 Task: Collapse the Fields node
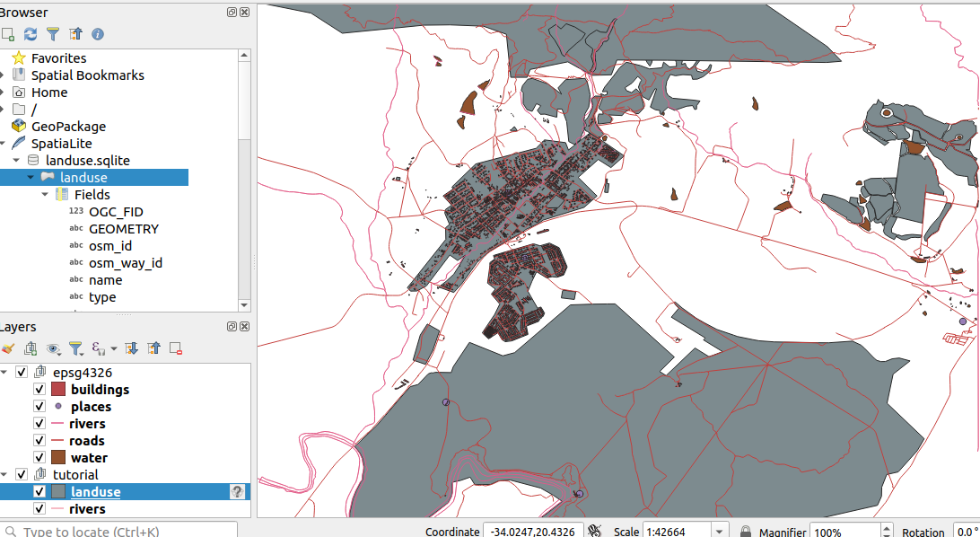click(x=45, y=195)
